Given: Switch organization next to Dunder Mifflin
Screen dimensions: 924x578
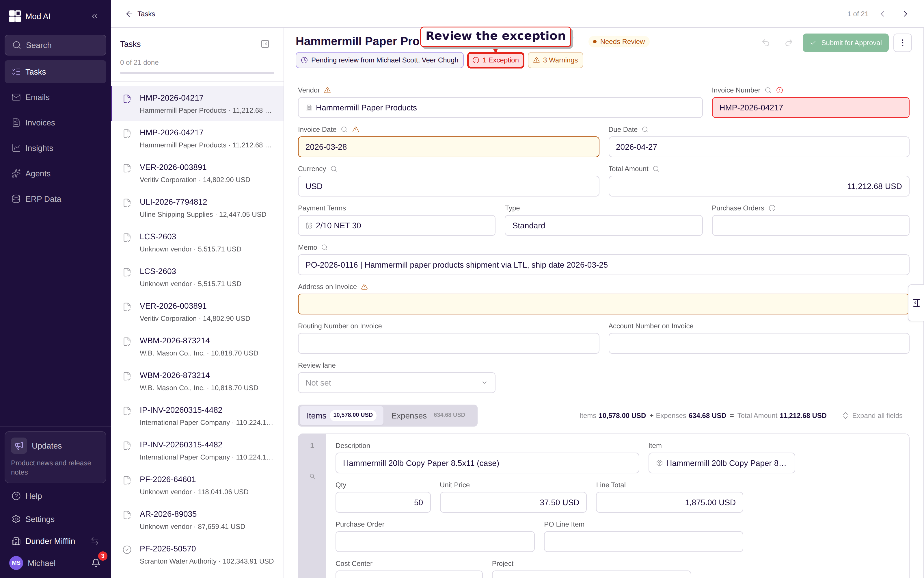Looking at the screenshot, I should [95, 541].
